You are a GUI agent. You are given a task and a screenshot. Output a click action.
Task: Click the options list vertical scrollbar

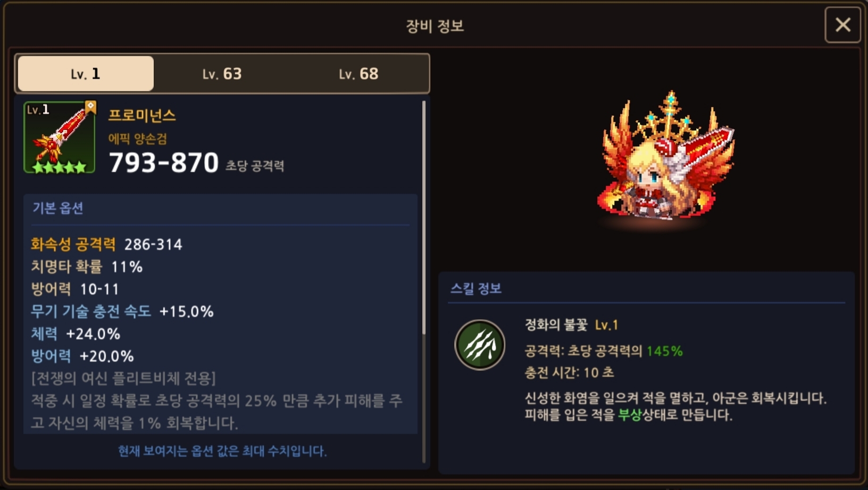click(x=424, y=218)
